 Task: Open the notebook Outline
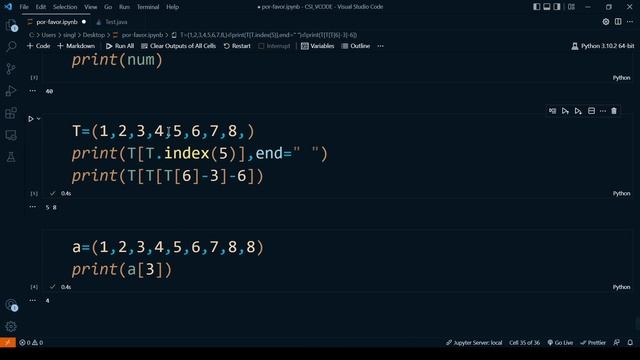point(356,46)
